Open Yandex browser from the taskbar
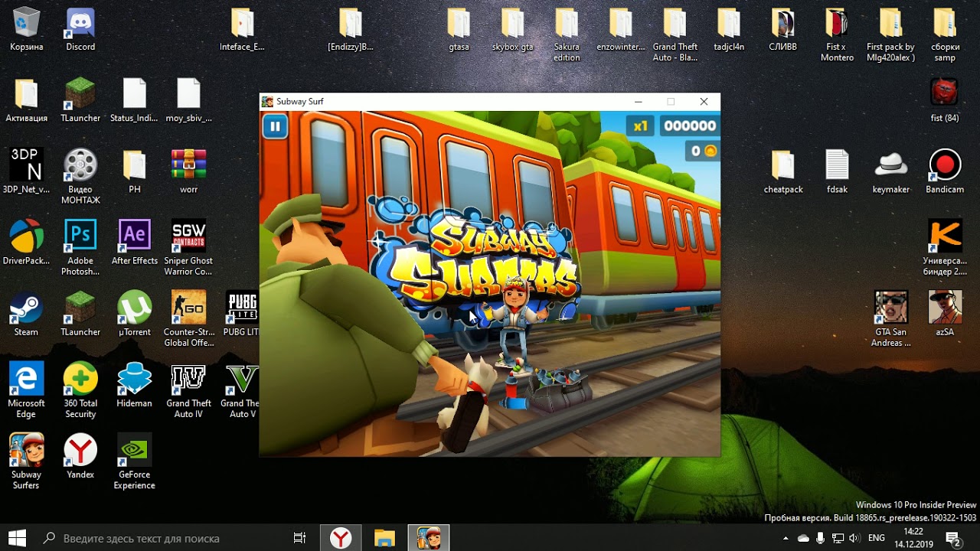 tap(341, 538)
